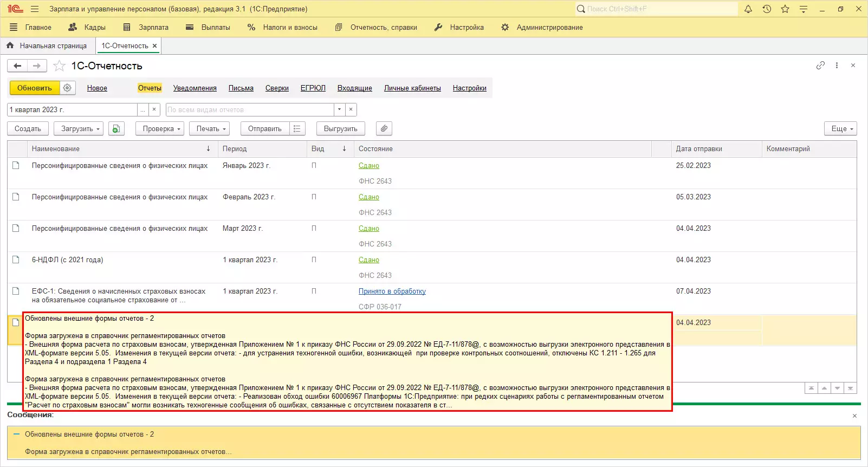Open the Еще menu
Image resolution: width=868 pixels, height=467 pixels.
point(842,129)
